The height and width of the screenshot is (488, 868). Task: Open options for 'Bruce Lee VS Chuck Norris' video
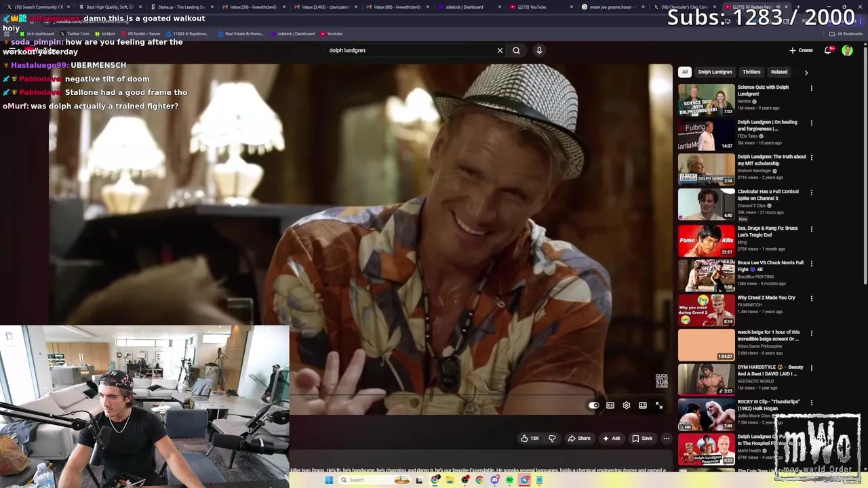[x=811, y=264]
